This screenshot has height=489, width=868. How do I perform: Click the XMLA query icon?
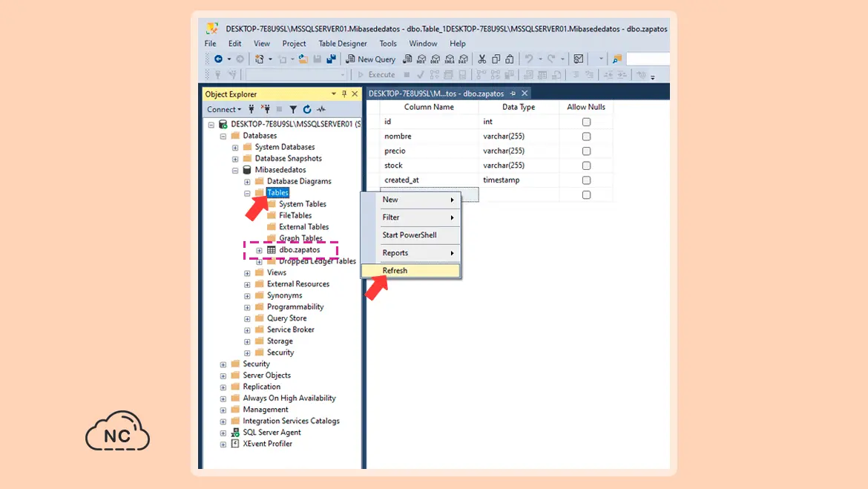tap(449, 59)
